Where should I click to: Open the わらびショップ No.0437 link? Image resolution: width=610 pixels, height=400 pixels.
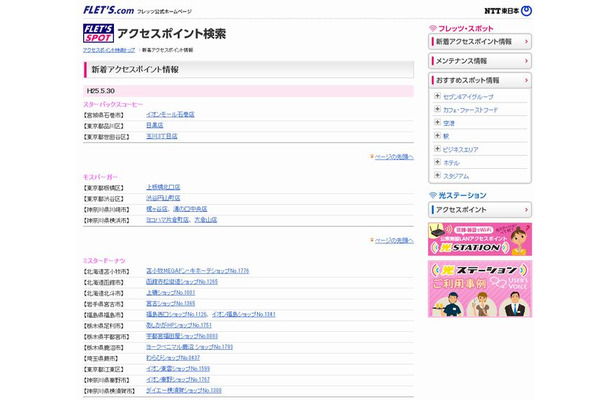173,358
